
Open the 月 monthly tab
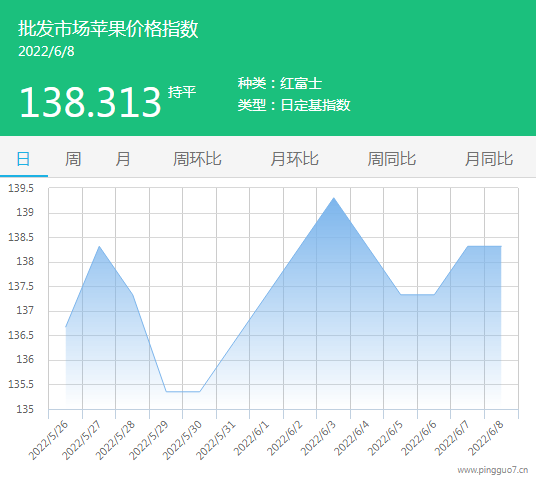coord(123,159)
